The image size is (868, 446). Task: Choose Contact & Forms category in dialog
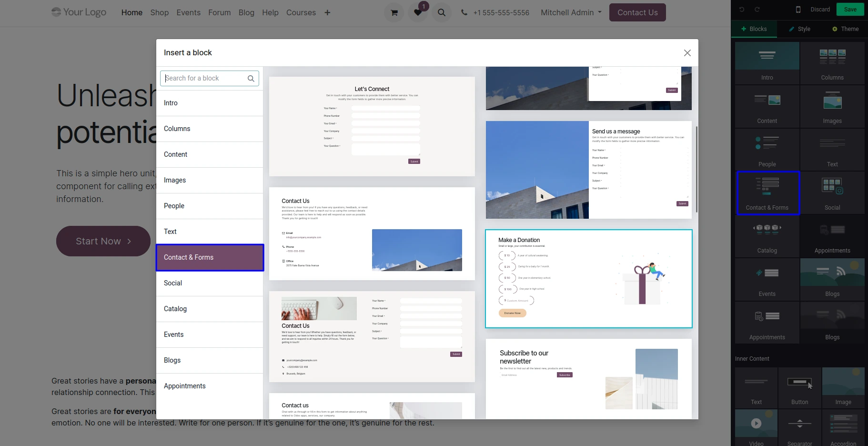coord(210,257)
